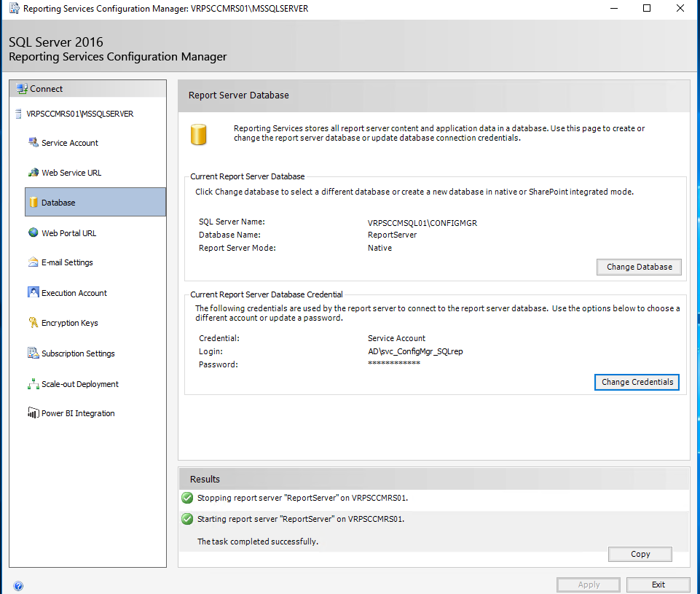
Task: Click the Web Service URL icon
Action: click(34, 173)
